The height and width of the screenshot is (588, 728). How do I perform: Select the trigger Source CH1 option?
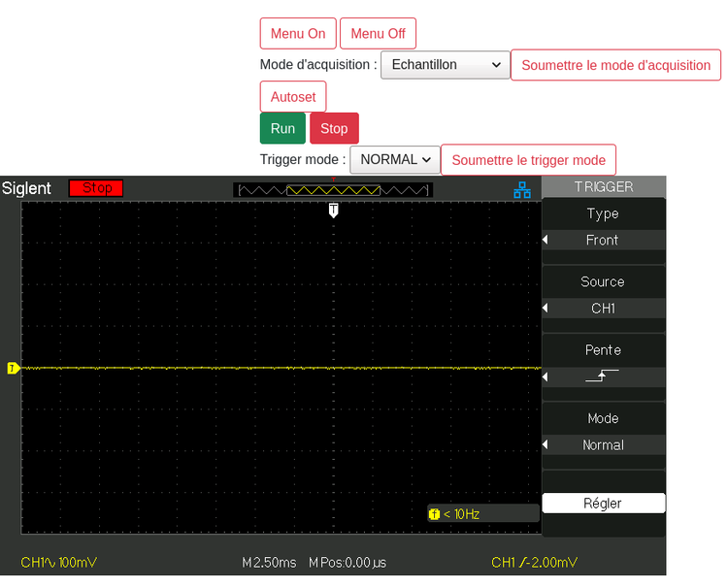(x=602, y=309)
